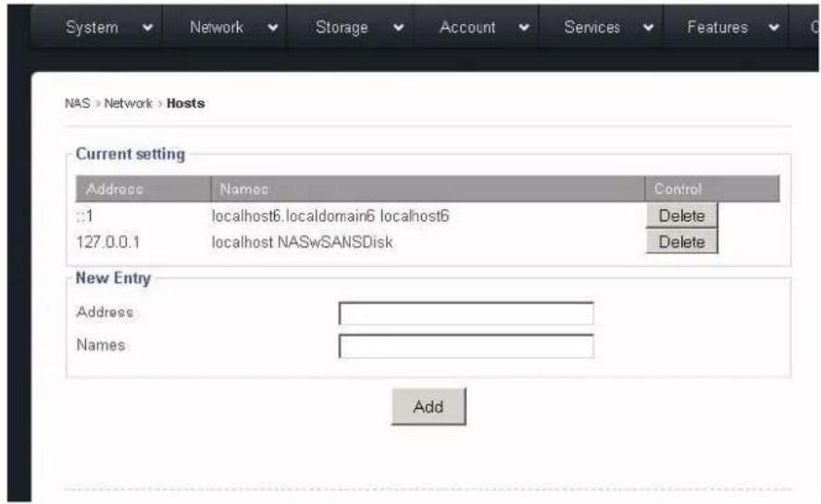The image size is (821, 504).
Task: Delete the ::1 localhost6 host entry
Action: [x=681, y=215]
